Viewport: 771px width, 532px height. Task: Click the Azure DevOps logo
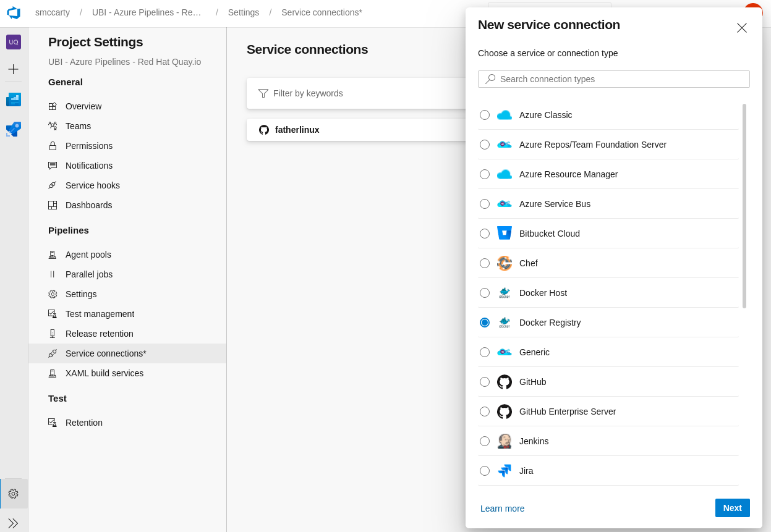point(14,13)
